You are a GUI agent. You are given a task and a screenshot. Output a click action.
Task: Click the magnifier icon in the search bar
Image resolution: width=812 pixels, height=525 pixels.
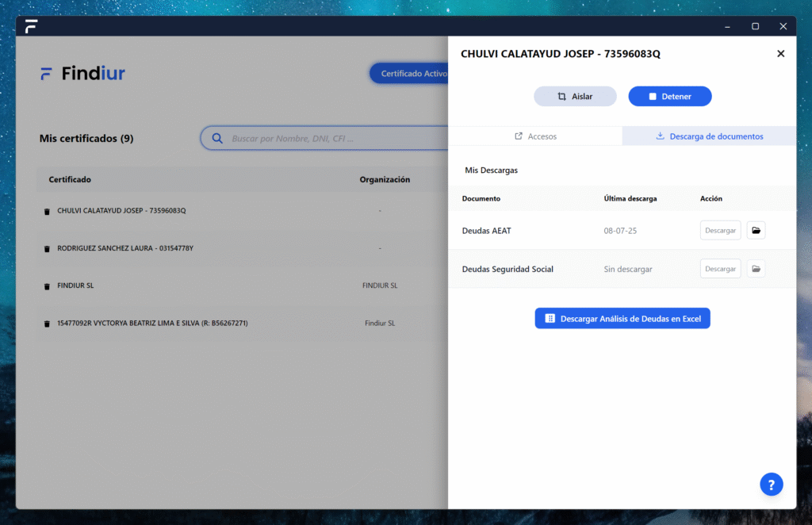coord(217,138)
